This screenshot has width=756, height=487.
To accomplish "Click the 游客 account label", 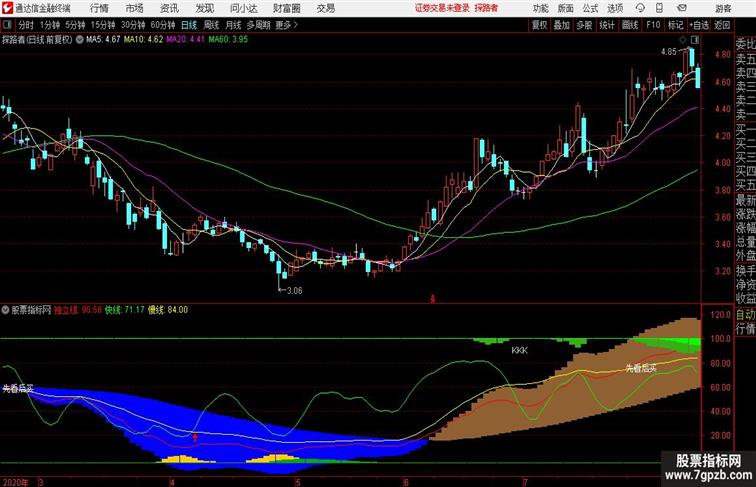I will [723, 8].
